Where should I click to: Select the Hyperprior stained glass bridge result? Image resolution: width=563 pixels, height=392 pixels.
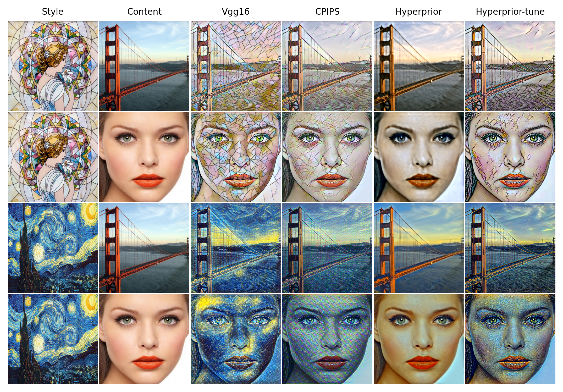[419, 66]
